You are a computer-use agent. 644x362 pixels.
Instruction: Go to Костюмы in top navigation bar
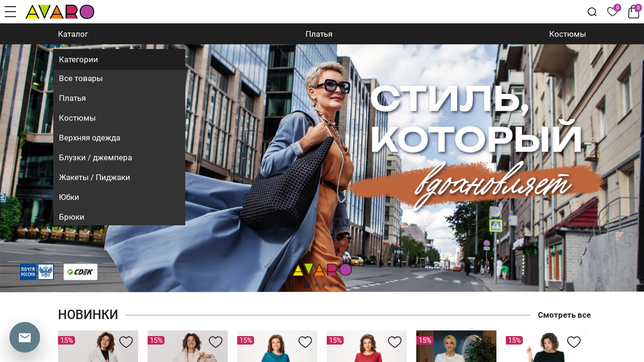click(567, 34)
